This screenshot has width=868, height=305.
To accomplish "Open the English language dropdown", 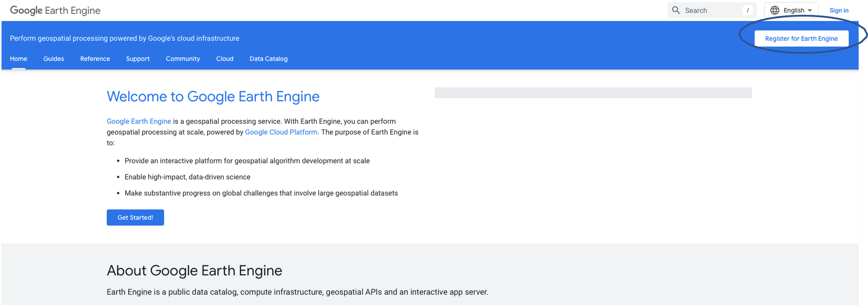I will [791, 10].
